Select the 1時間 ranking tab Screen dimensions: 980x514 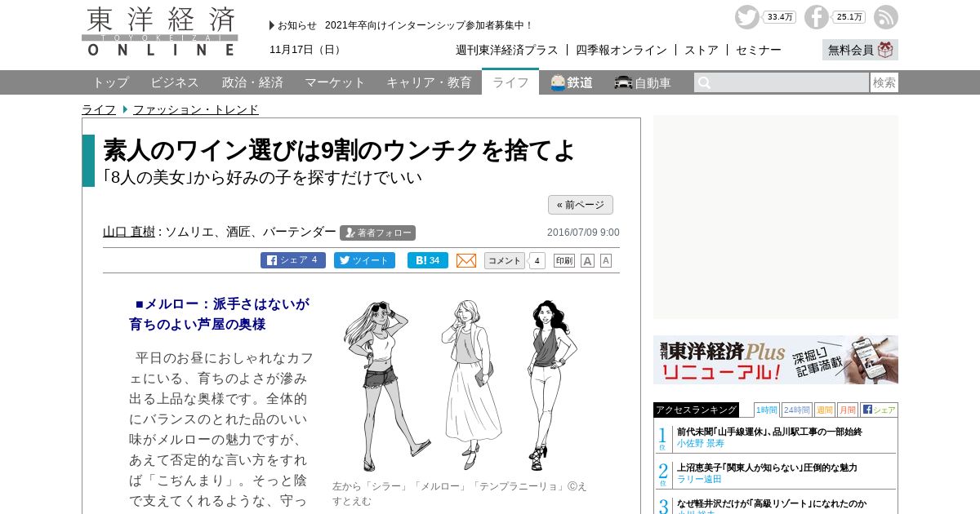(767, 410)
